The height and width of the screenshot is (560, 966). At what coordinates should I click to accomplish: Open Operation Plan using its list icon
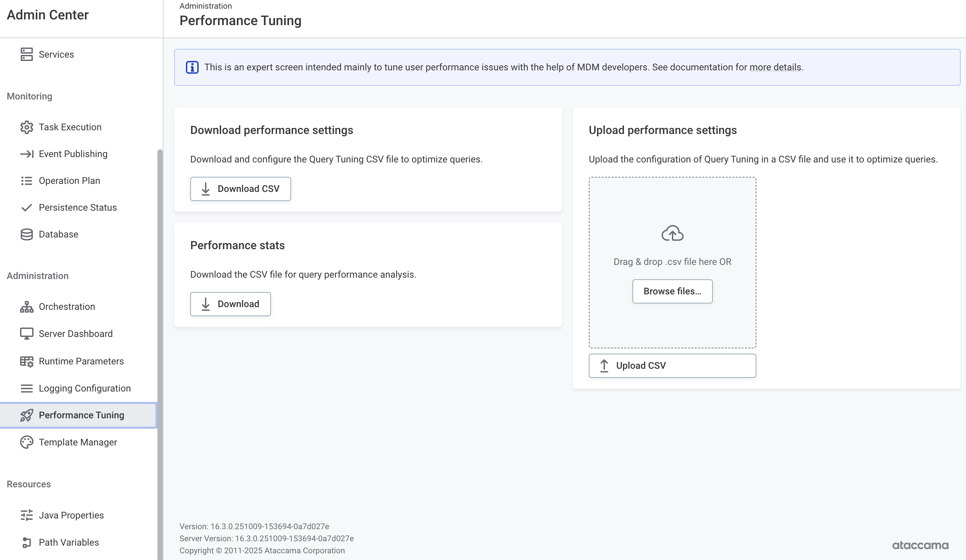tap(26, 181)
